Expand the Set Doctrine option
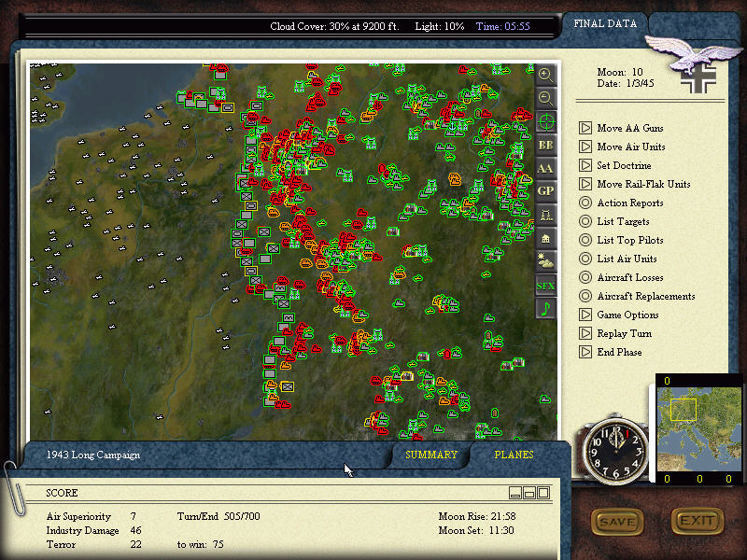This screenshot has width=747, height=560. click(585, 165)
